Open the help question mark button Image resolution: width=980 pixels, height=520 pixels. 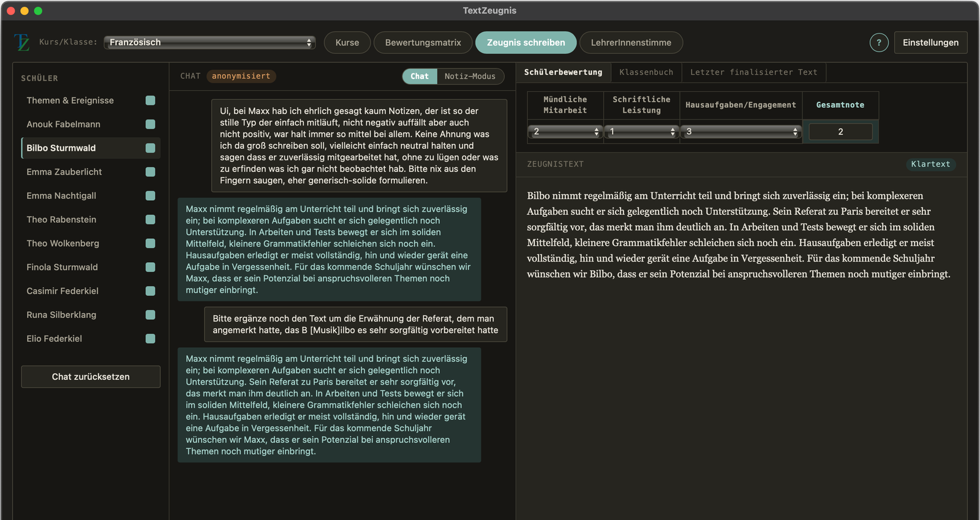pyautogui.click(x=879, y=42)
